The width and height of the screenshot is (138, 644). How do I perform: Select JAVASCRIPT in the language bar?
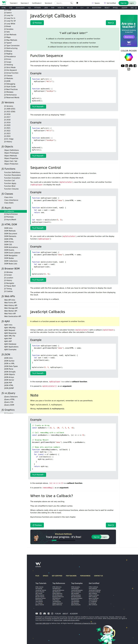[x=20, y=8]
